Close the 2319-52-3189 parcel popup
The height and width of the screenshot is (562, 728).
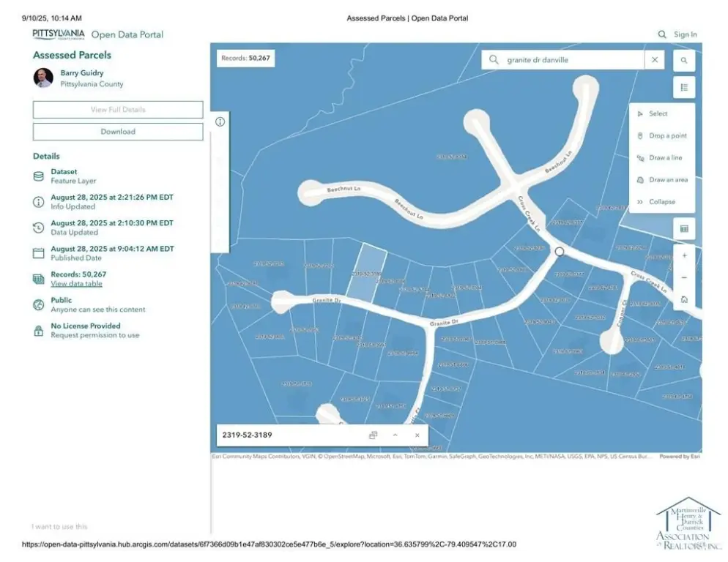417,435
